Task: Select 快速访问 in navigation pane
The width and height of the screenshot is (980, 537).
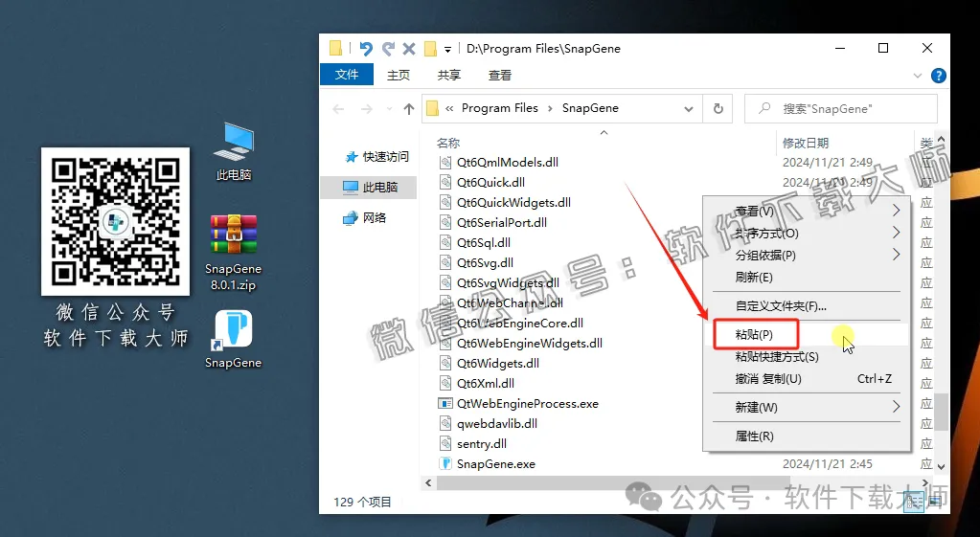Action: click(x=376, y=157)
